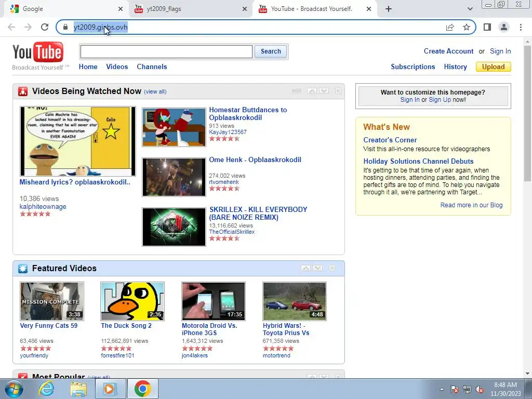Close the Google tab

pyautogui.click(x=121, y=9)
